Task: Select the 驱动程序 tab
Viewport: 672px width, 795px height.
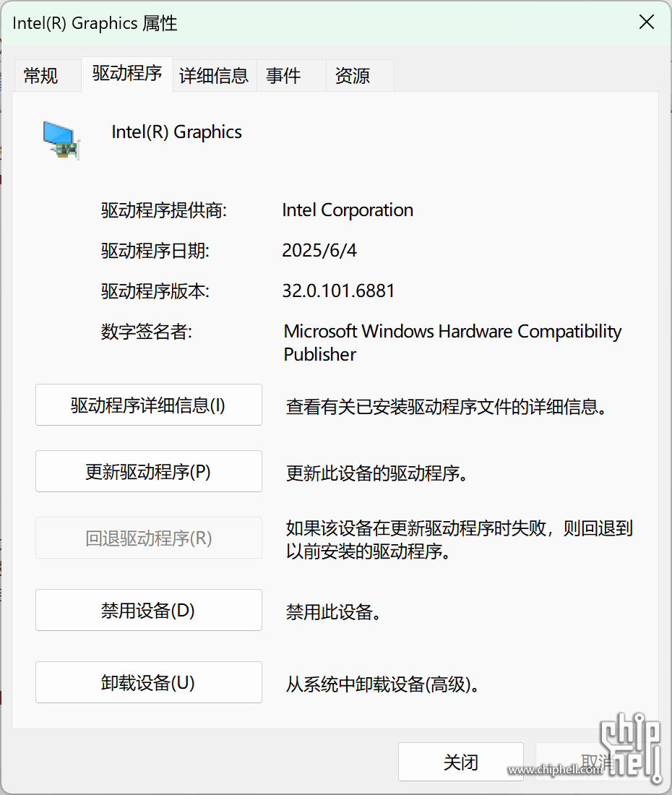Action: (127, 74)
